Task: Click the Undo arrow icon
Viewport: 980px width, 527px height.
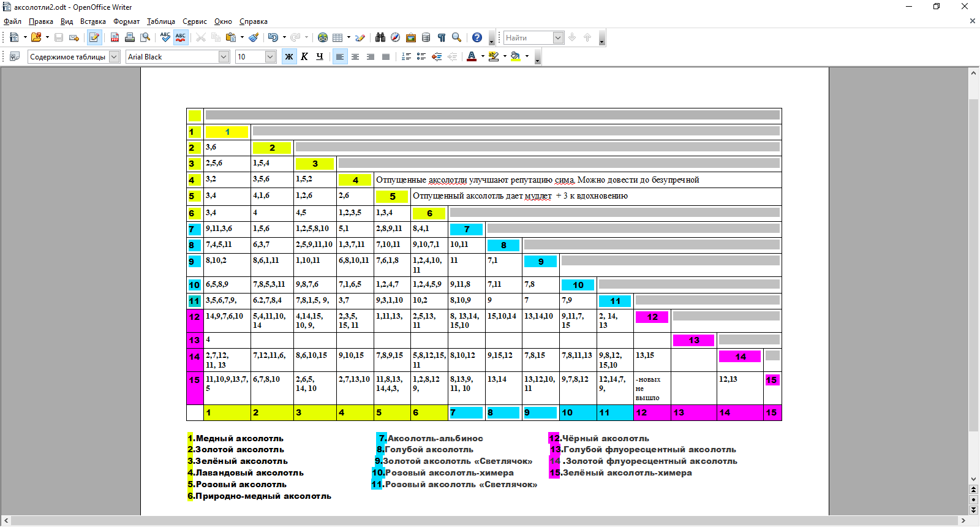Action: (x=273, y=37)
